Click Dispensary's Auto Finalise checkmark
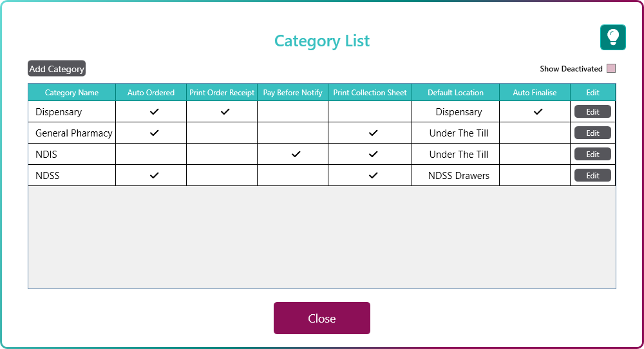Screen dimensions: 644x349 [x=538, y=112]
